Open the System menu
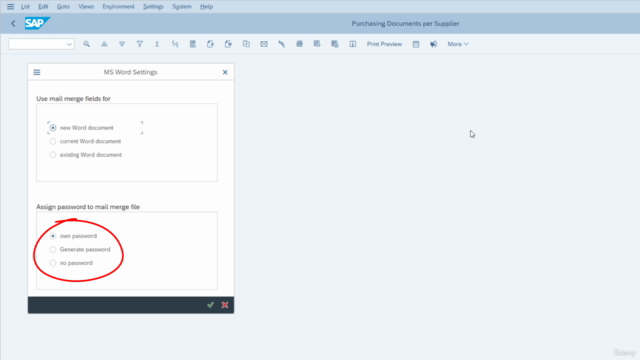Viewport: 640px width, 360px height. tap(182, 7)
